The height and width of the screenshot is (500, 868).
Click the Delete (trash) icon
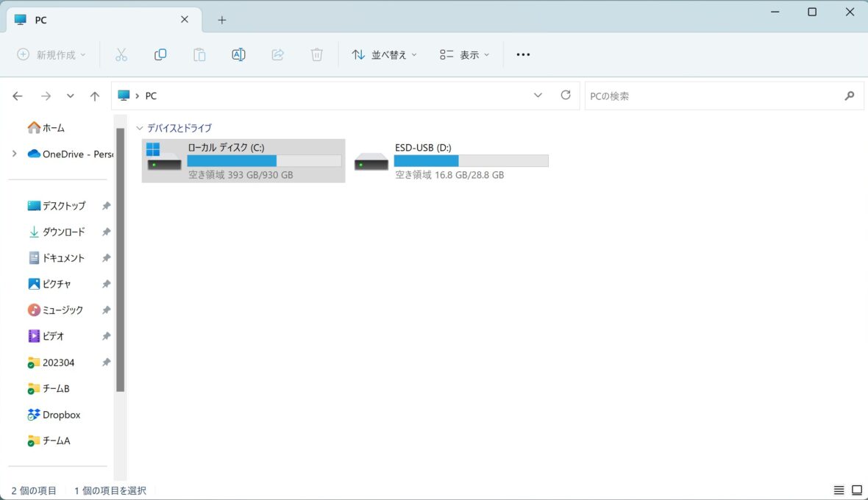(316, 54)
